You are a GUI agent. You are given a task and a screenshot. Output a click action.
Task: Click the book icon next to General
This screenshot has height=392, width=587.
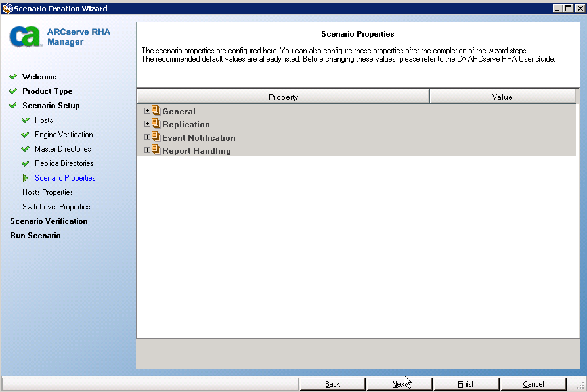[156, 111]
